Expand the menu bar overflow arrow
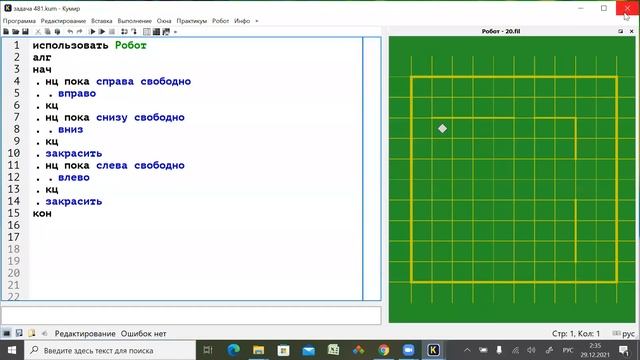Screen dimensions: 640x360 [257, 21]
